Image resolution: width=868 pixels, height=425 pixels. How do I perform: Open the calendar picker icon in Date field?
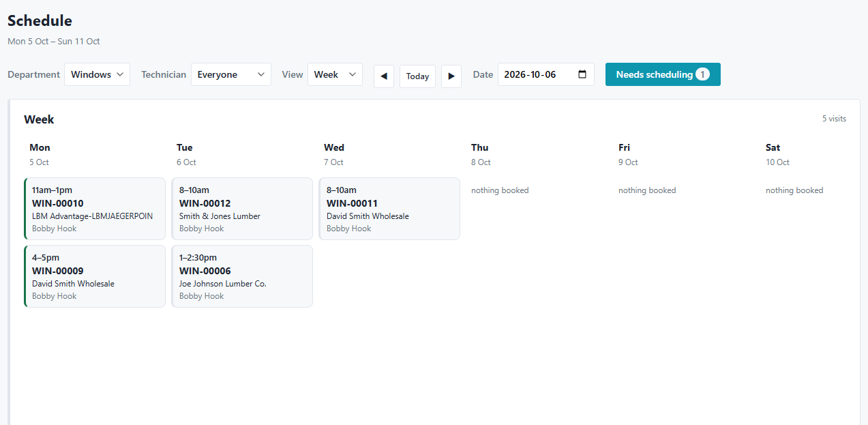[x=582, y=74]
